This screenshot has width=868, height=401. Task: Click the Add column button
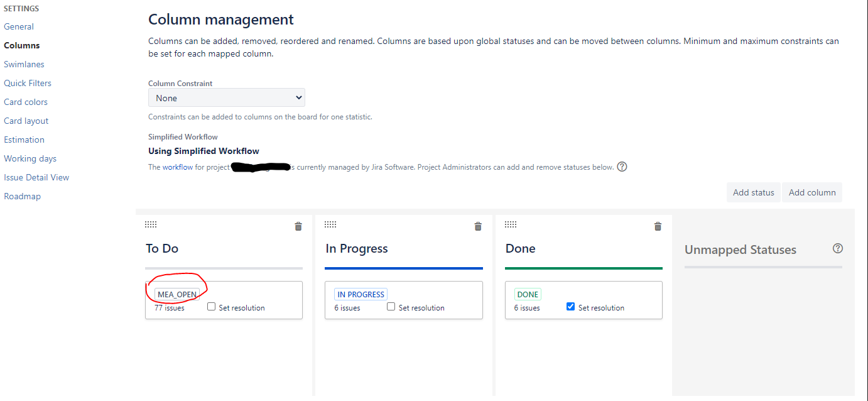coord(812,192)
